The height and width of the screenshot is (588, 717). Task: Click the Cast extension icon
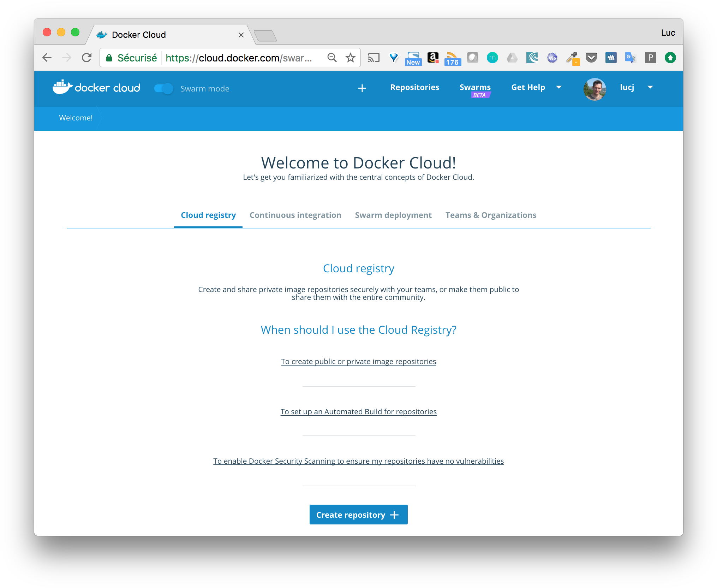tap(374, 58)
